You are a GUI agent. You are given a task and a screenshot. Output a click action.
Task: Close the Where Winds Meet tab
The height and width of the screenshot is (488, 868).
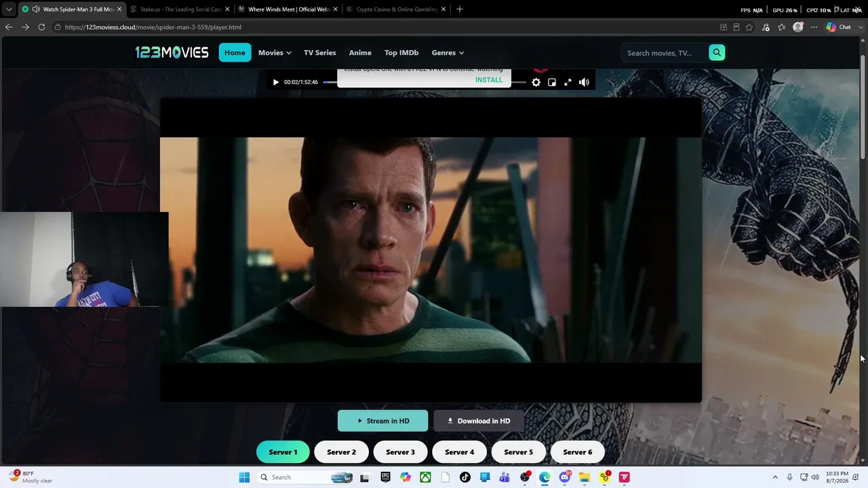click(x=336, y=9)
